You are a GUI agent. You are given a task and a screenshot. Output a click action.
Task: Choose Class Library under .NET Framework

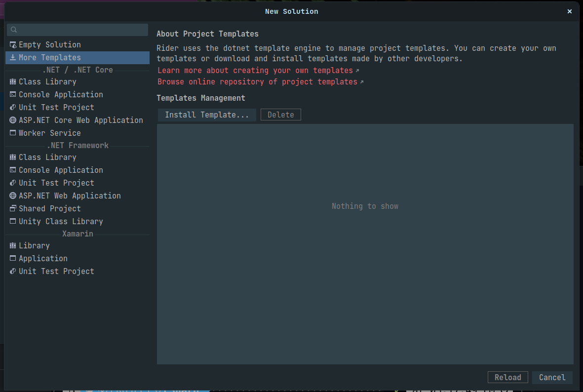(78, 157)
